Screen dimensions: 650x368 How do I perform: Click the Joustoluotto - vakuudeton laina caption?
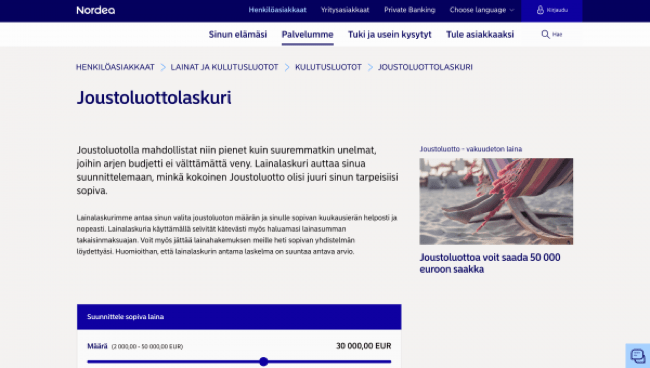tap(471, 149)
